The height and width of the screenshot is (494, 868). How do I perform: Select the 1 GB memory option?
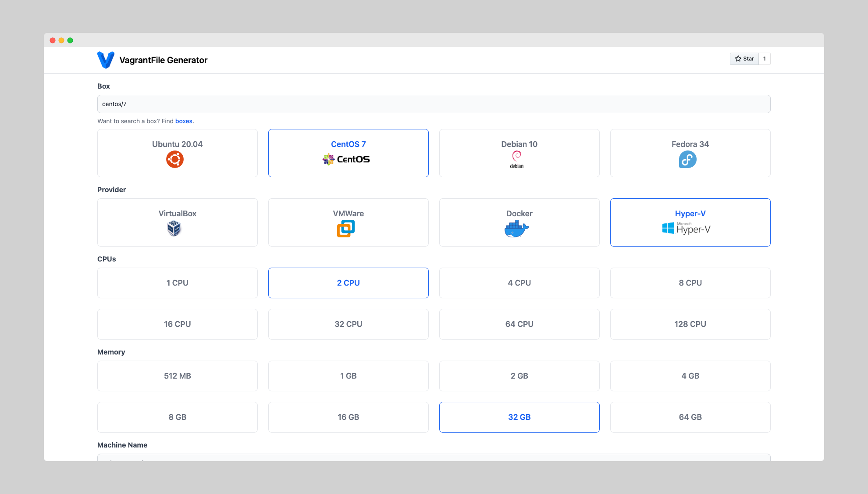pos(348,376)
